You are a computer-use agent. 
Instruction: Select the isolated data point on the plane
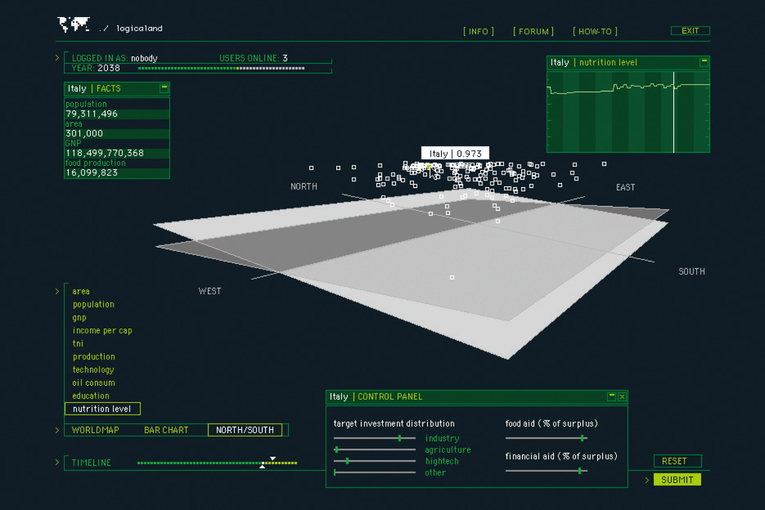tap(451, 277)
